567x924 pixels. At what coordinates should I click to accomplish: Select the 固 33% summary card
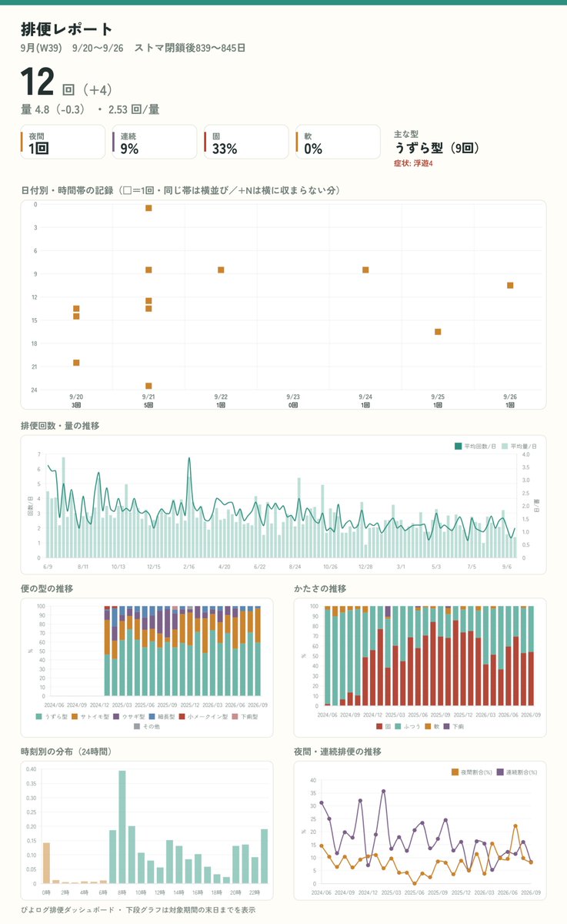point(246,142)
